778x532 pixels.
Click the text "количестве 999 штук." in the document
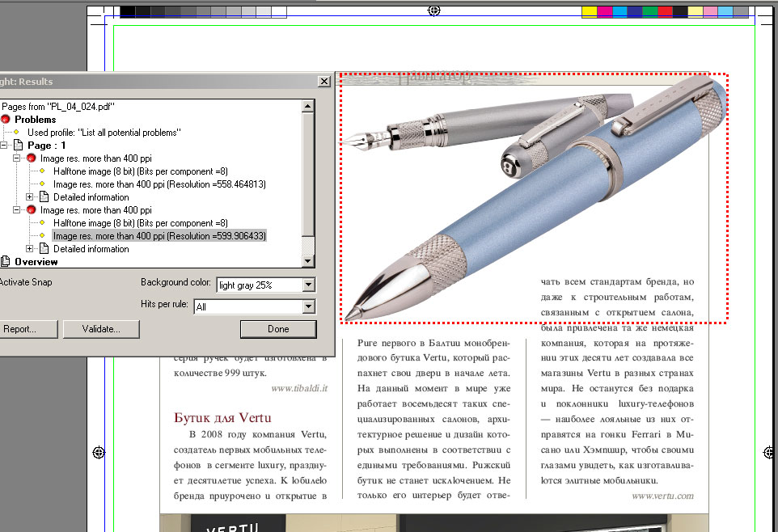point(220,373)
